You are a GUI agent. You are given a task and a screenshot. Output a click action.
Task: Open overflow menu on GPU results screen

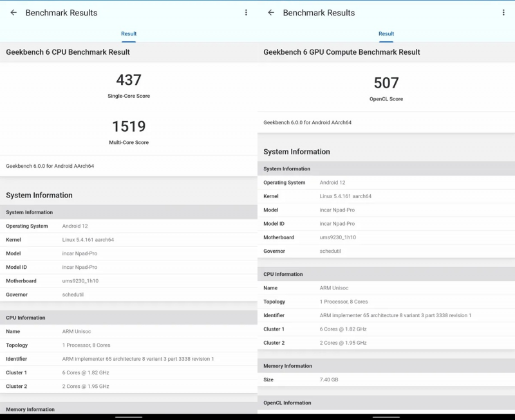pos(503,12)
